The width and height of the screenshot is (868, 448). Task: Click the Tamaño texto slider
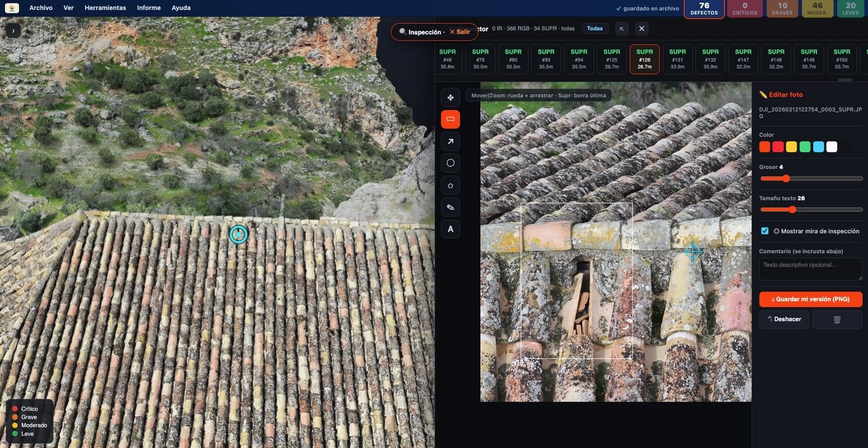(x=811, y=210)
